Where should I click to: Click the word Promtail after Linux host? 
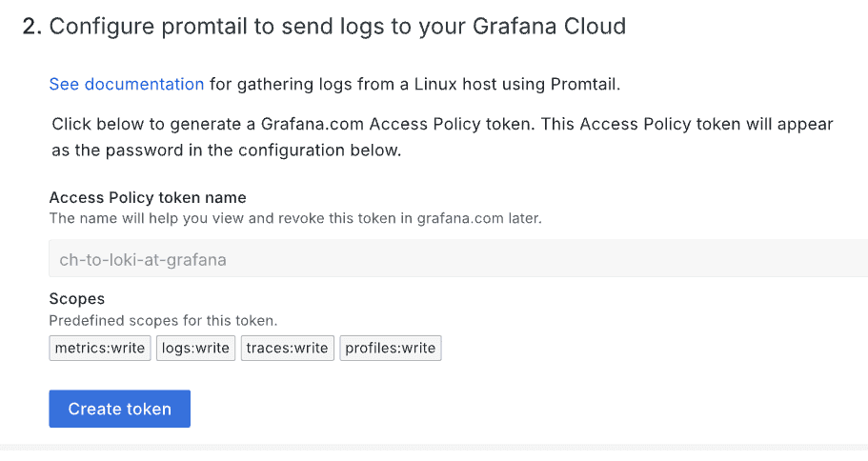[x=583, y=84]
